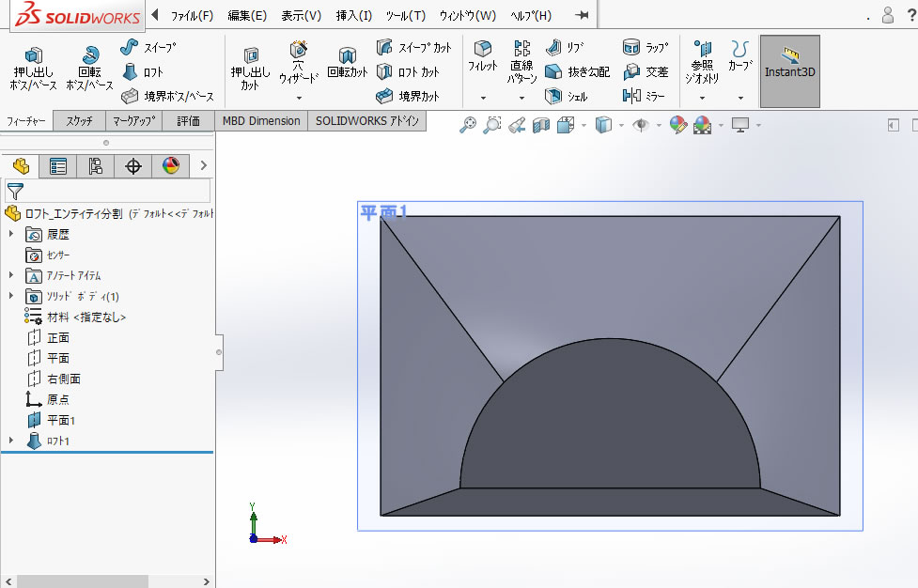This screenshot has height=588, width=918.
Task: Open PropertyManager tab icon
Action: tap(58, 166)
